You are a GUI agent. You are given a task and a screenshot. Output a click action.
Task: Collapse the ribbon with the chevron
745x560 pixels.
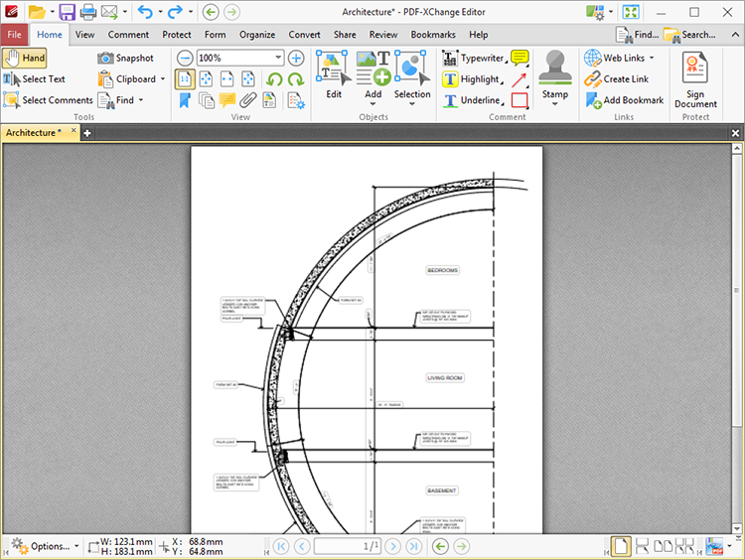tap(735, 35)
